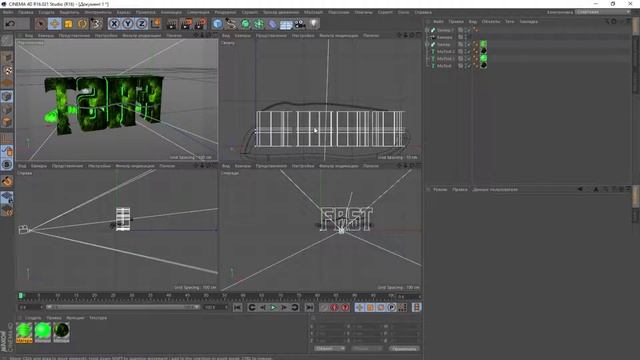
Task: Open the spline pen tool
Action: [231, 24]
